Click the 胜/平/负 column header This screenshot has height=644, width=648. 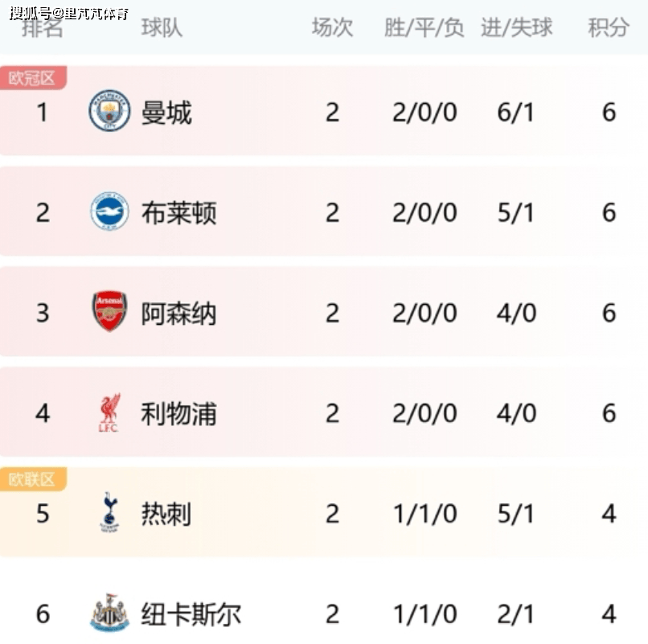coord(424,27)
